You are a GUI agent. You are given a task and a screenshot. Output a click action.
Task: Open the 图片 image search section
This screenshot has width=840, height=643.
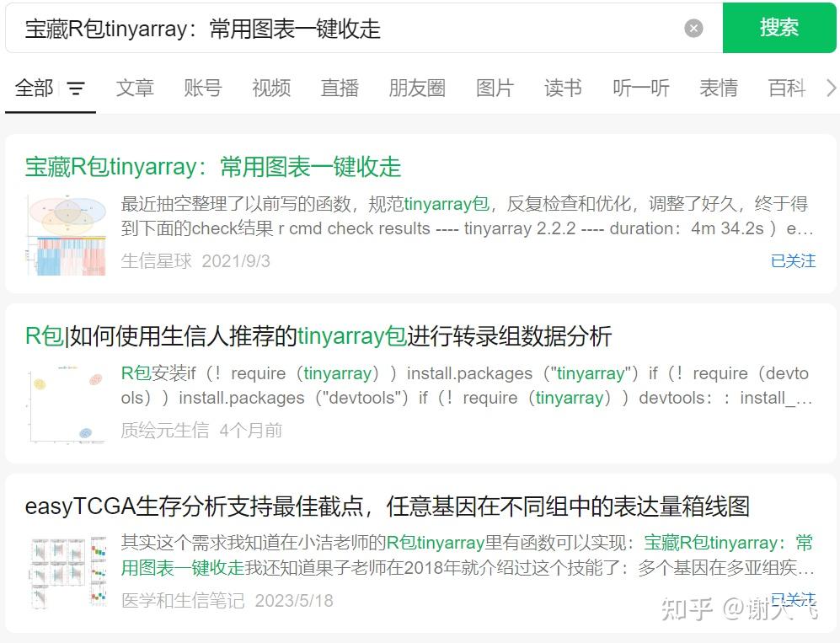[x=495, y=88]
